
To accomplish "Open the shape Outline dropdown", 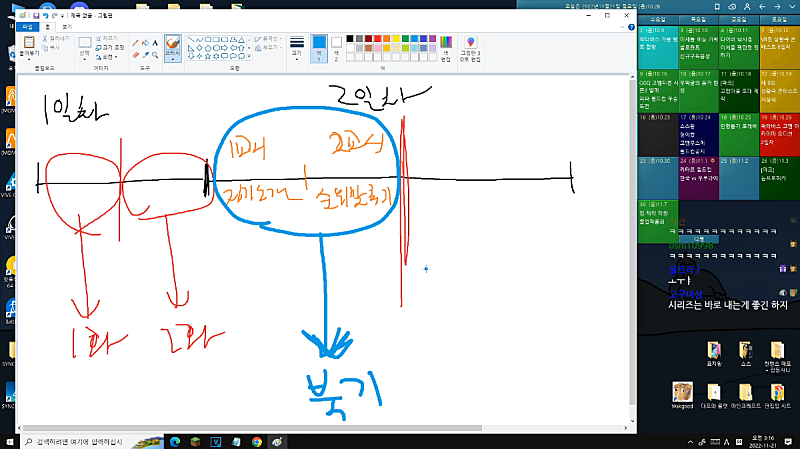I will (x=268, y=39).
